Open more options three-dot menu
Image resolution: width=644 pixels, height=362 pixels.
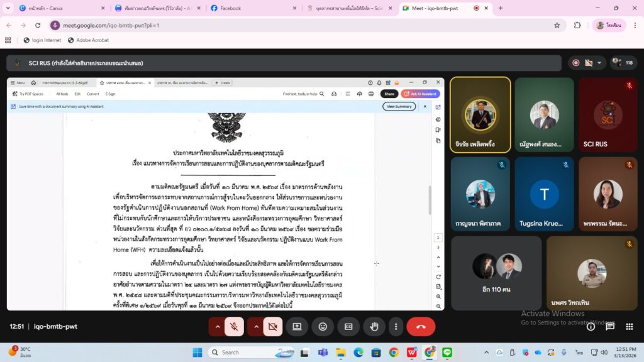click(396, 327)
